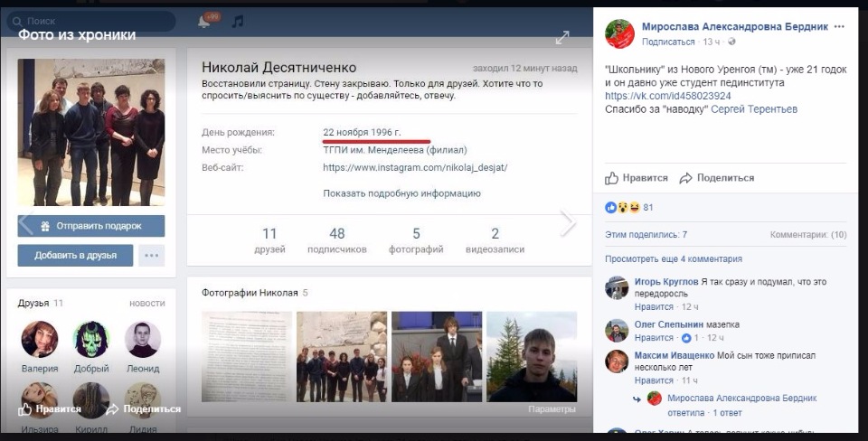Open the instagram.com/nikolaj_desjat link
The height and width of the screenshot is (441, 868).
tap(415, 168)
